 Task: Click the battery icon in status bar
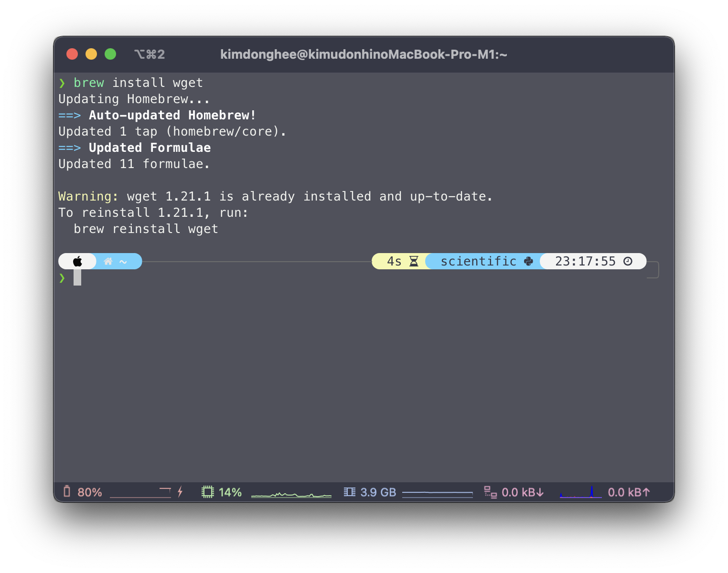click(x=67, y=491)
